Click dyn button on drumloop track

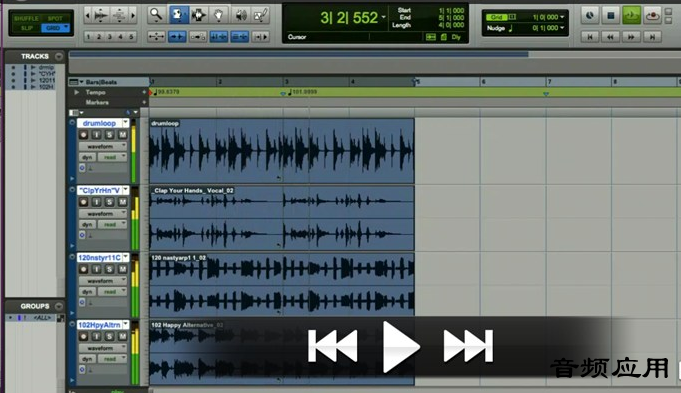coord(87,157)
